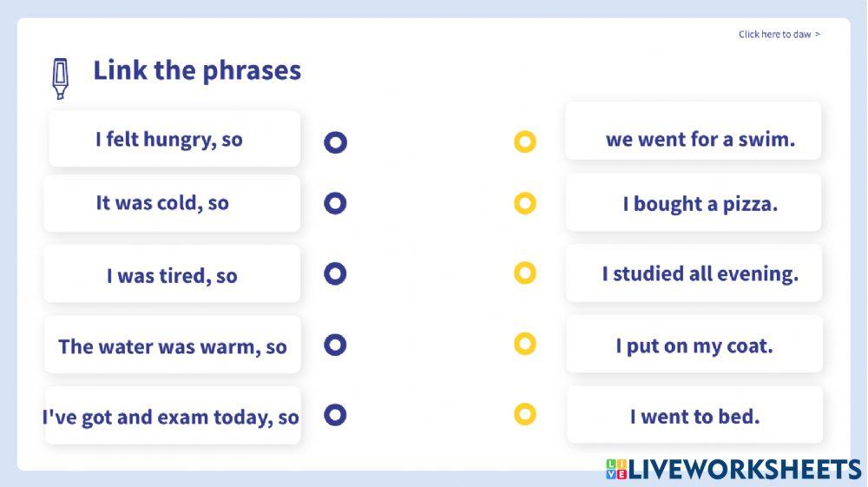
Task: Click yellow circle beside 'we went for a swim'
Action: [x=525, y=141]
